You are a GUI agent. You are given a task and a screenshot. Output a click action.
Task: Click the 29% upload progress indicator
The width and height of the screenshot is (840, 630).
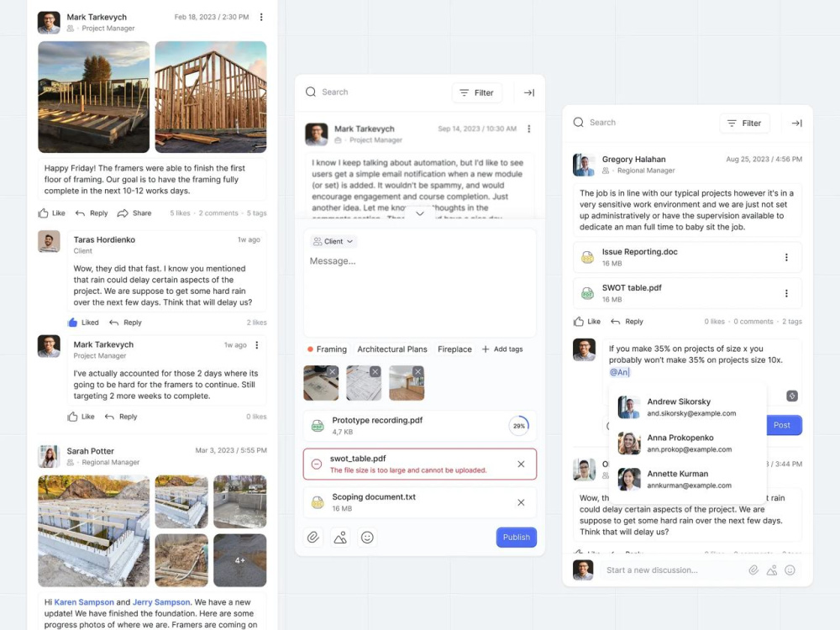click(x=518, y=426)
